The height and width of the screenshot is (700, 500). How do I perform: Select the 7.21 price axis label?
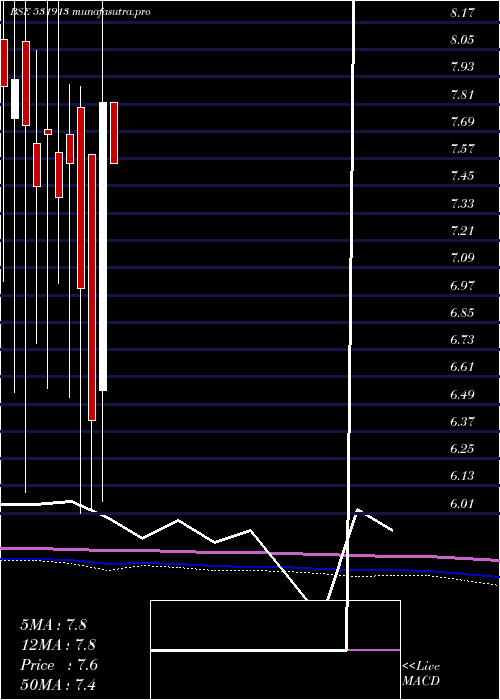click(x=462, y=231)
